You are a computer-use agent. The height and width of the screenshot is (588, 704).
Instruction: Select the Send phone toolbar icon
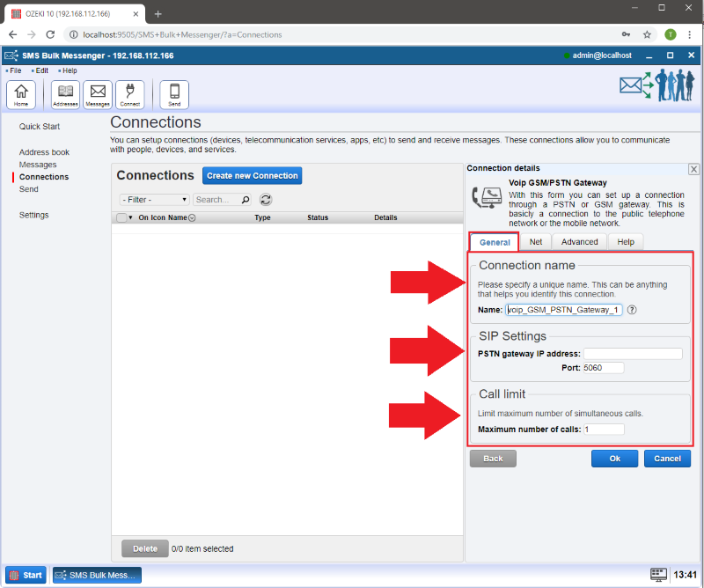tap(174, 93)
